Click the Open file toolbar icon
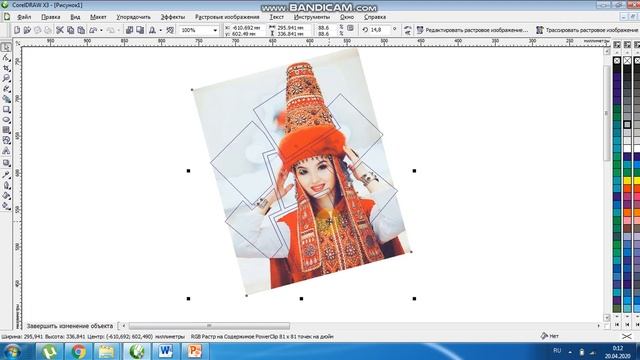 point(27,30)
